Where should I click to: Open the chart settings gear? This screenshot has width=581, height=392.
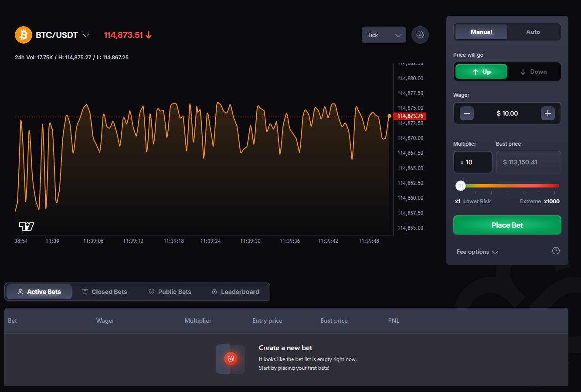(x=420, y=35)
